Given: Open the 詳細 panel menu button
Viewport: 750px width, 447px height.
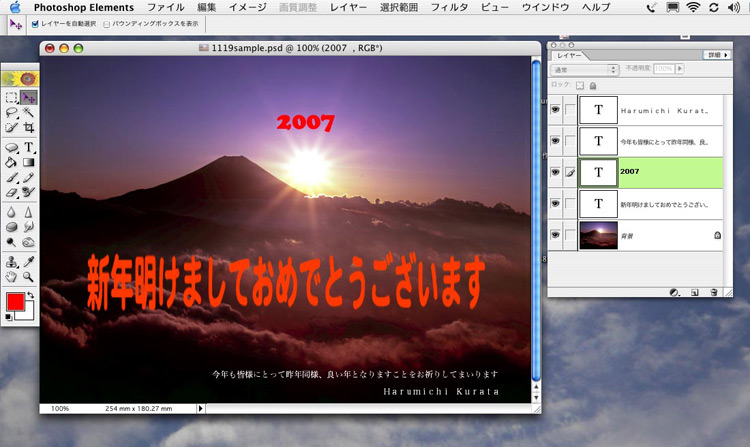Looking at the screenshot, I should pyautogui.click(x=717, y=55).
